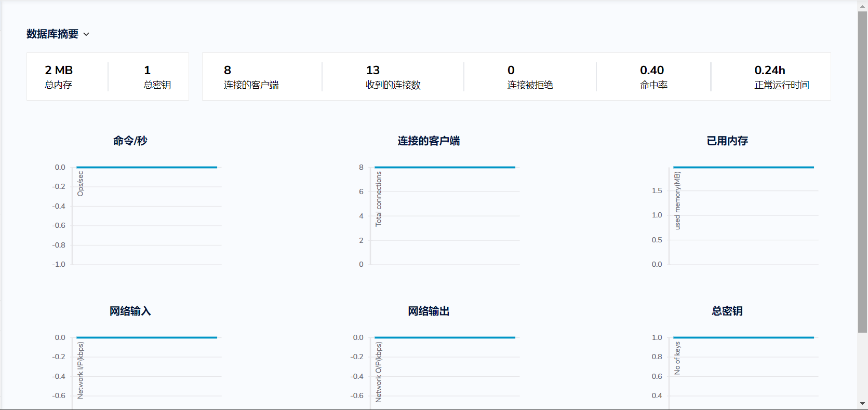Screen dimensions: 868x410
Task: Click the 连接的客户端 chart title
Action: click(429, 141)
